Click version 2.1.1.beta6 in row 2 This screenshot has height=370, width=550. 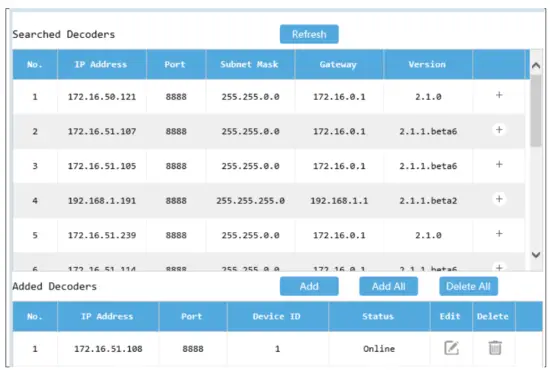428,132
